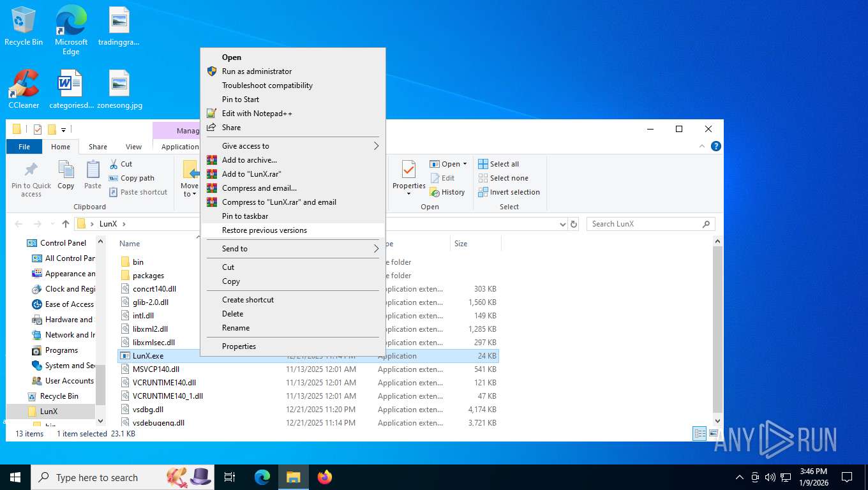
Task: Click the Refresh button by address bar
Action: tap(574, 224)
